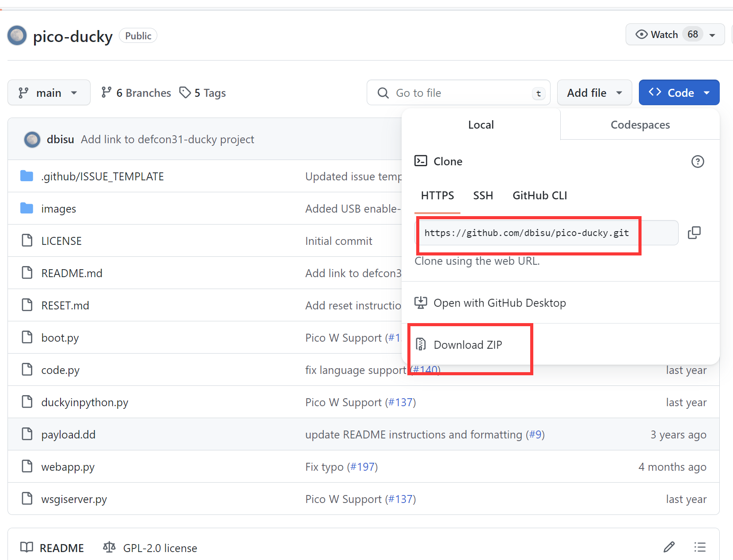Viewport: 733px width, 560px height.
Task: Click the '4 months ago' timestamp
Action: click(672, 467)
